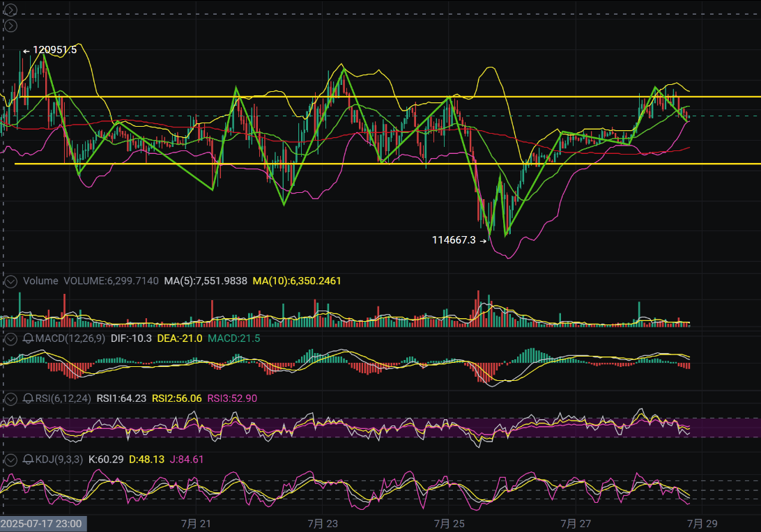The width and height of the screenshot is (761, 532).
Task: Click the 7月 29 date axis label
Action: (x=702, y=524)
